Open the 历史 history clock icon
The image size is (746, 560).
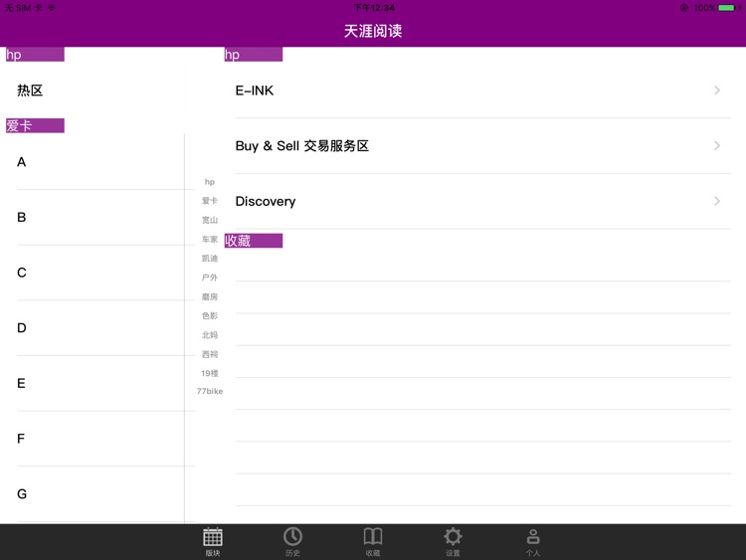tap(292, 538)
